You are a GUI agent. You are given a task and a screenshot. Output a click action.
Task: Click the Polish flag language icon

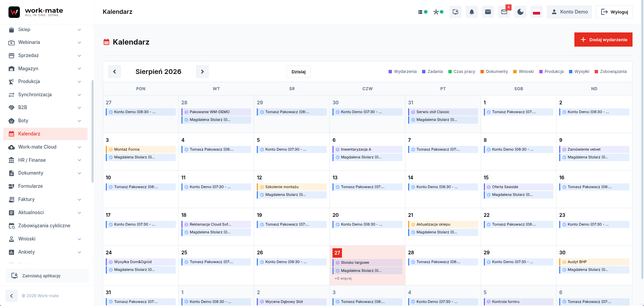tap(537, 12)
